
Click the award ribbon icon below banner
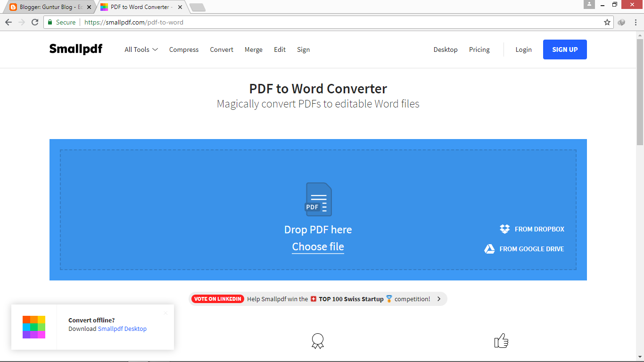(318, 341)
